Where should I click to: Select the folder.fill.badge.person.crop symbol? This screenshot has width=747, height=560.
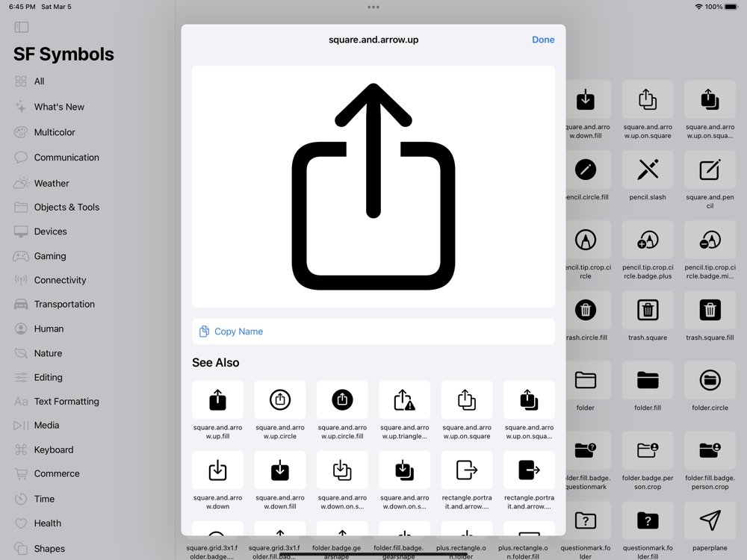pos(710,450)
